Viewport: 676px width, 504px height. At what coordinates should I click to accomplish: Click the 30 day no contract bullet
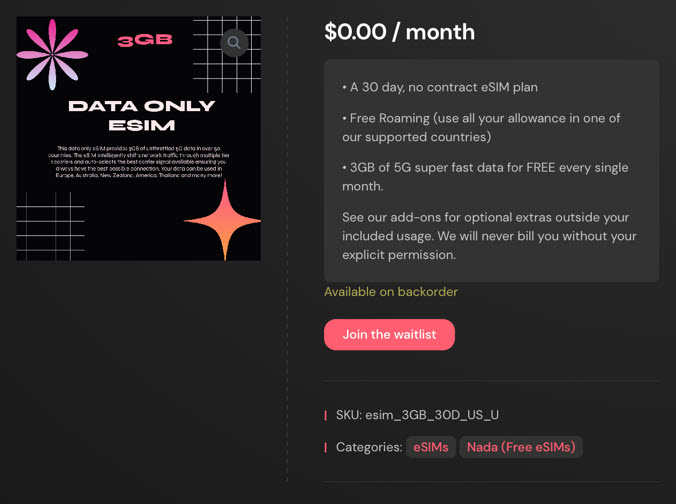click(440, 87)
